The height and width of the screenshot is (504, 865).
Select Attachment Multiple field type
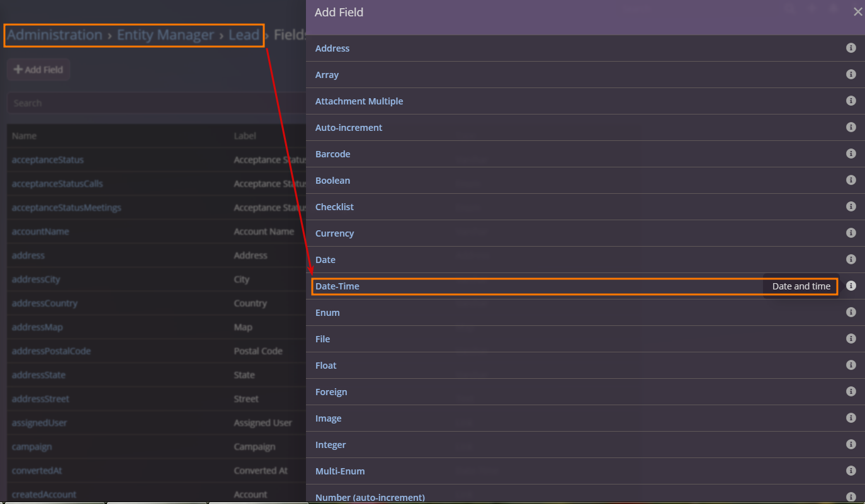coord(359,101)
